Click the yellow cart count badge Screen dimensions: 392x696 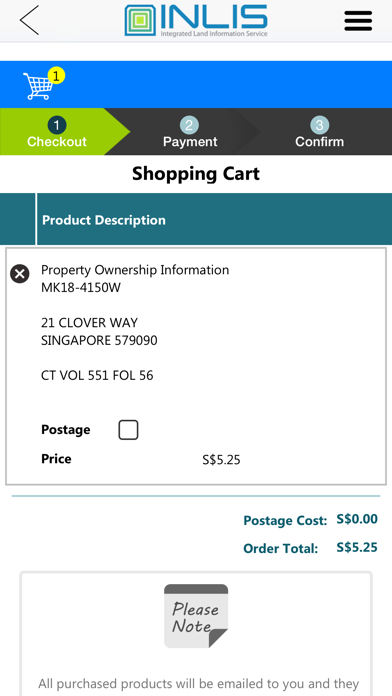coord(56,76)
